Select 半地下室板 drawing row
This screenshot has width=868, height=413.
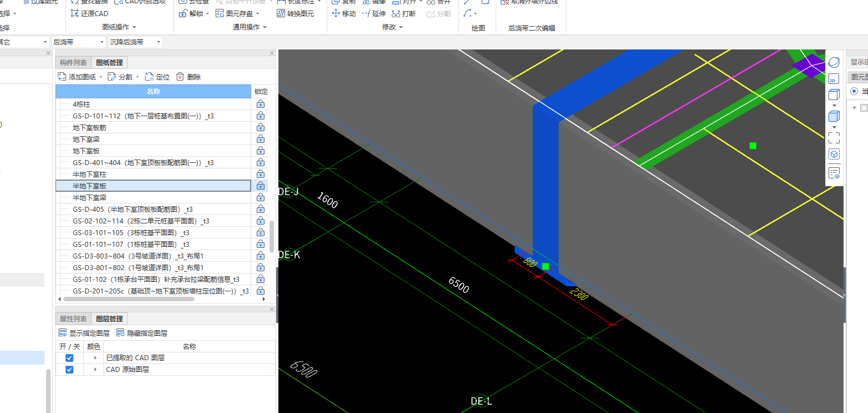click(x=153, y=186)
